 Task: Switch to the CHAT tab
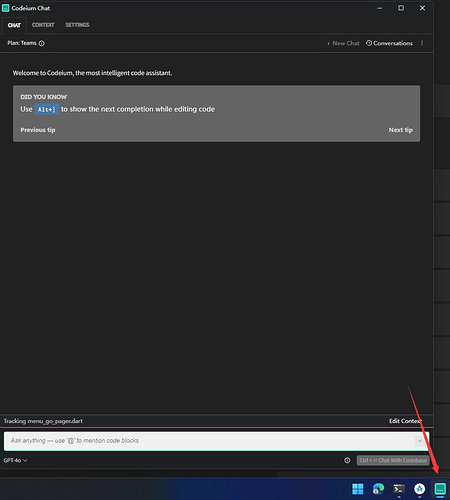point(14,25)
